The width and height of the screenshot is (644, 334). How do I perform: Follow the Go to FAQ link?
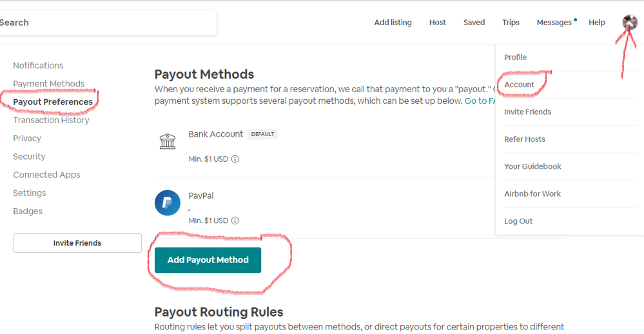point(480,101)
